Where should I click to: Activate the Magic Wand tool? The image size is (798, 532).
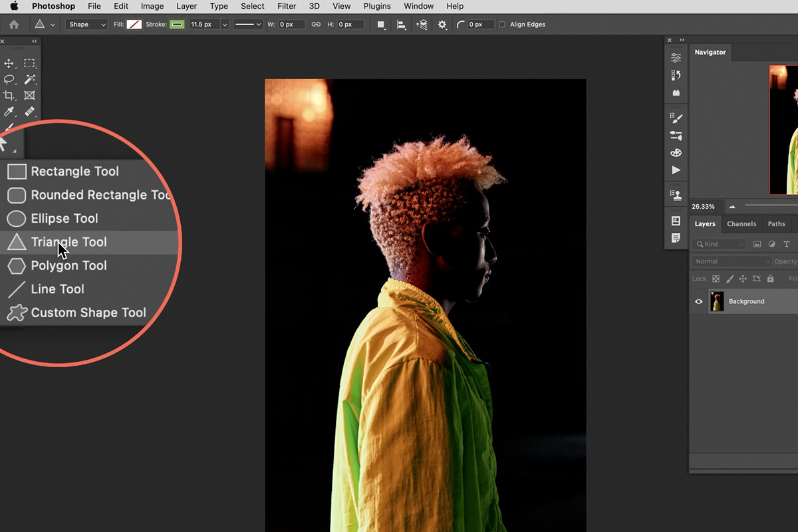coord(29,79)
